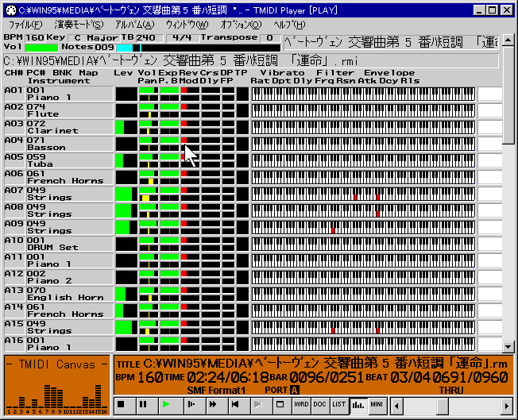Open the ファイル(F) menu
Viewport: 518px width, 420px height.
tap(25, 25)
